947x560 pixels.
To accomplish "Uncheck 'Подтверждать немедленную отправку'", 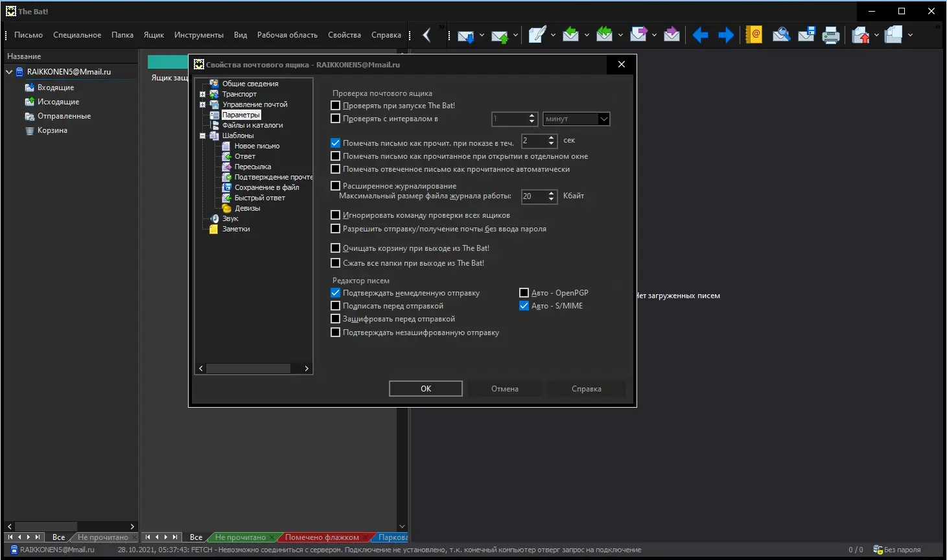I will pyautogui.click(x=335, y=292).
